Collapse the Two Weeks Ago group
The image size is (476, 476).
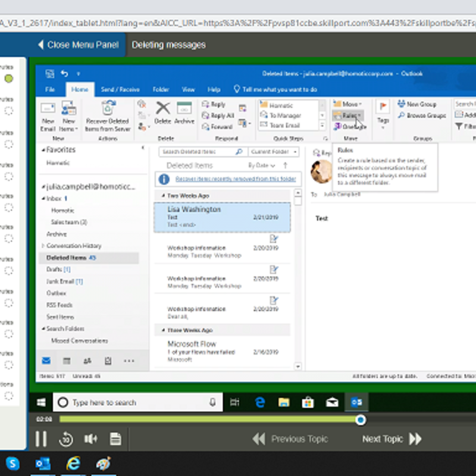pyautogui.click(x=163, y=196)
